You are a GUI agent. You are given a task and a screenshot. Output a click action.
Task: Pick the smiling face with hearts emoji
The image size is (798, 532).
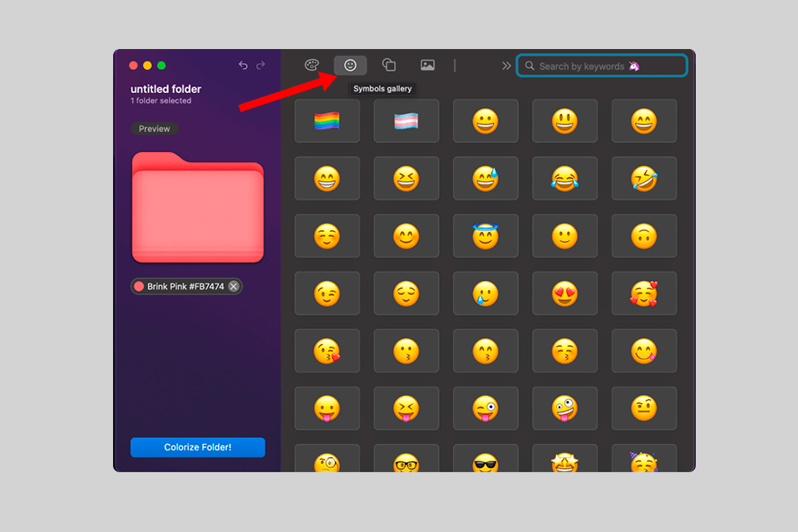click(x=643, y=293)
